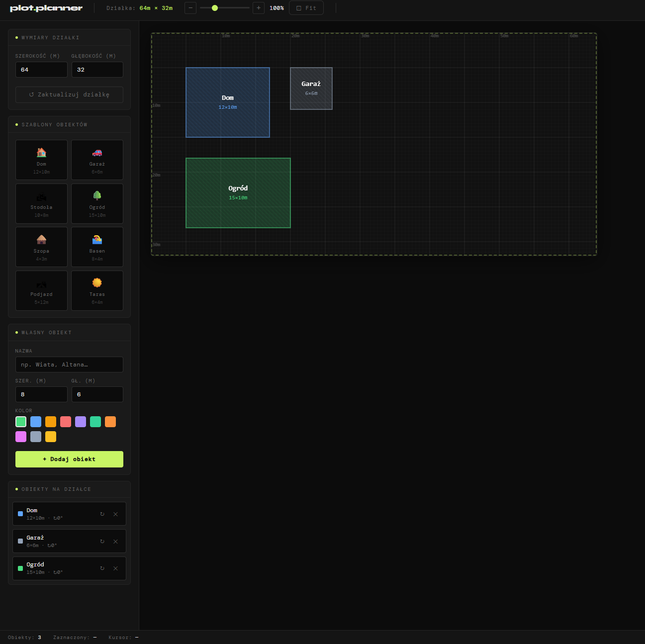Click the Obiekty count in status bar
The width and height of the screenshot is (645, 644).
click(24, 638)
